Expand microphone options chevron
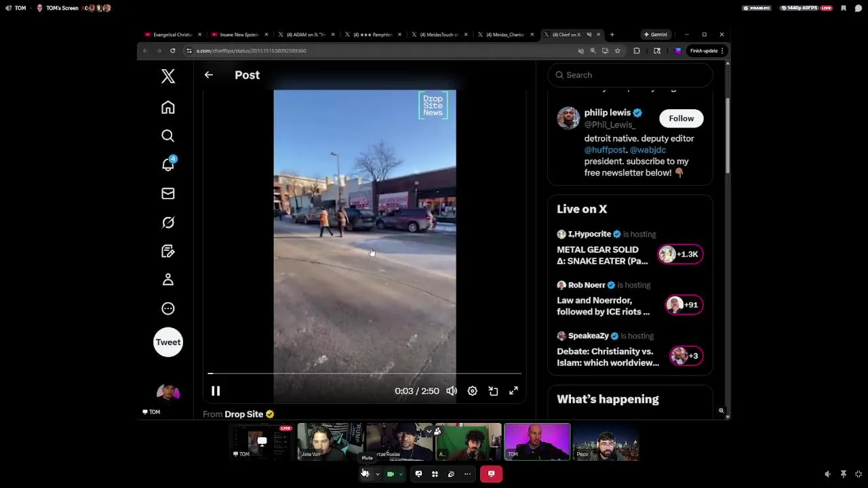This screenshot has height=488, width=868. click(x=378, y=474)
